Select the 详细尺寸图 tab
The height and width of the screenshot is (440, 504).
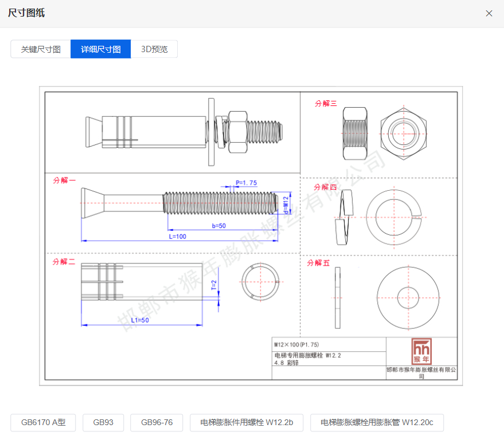pos(101,49)
